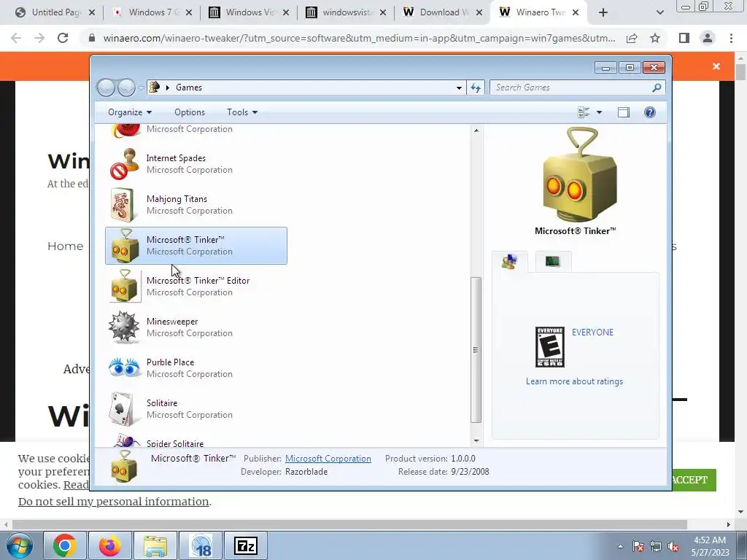Click the muted volume tray icon
The width and height of the screenshot is (747, 560).
click(x=673, y=547)
